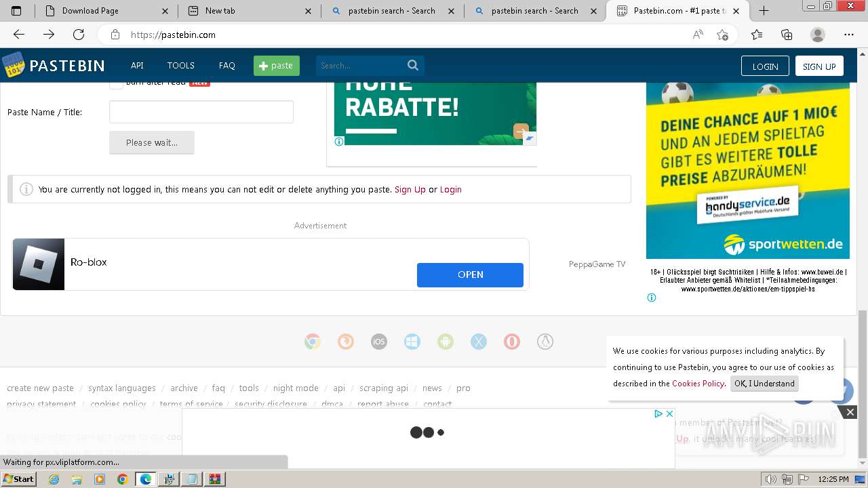Image resolution: width=868 pixels, height=488 pixels.
Task: Open the Cookies Policy link
Action: (x=698, y=383)
